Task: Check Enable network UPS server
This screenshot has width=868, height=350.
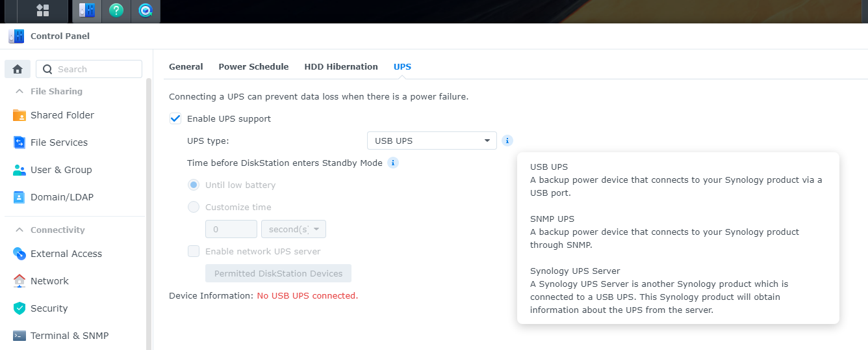Action: click(194, 251)
